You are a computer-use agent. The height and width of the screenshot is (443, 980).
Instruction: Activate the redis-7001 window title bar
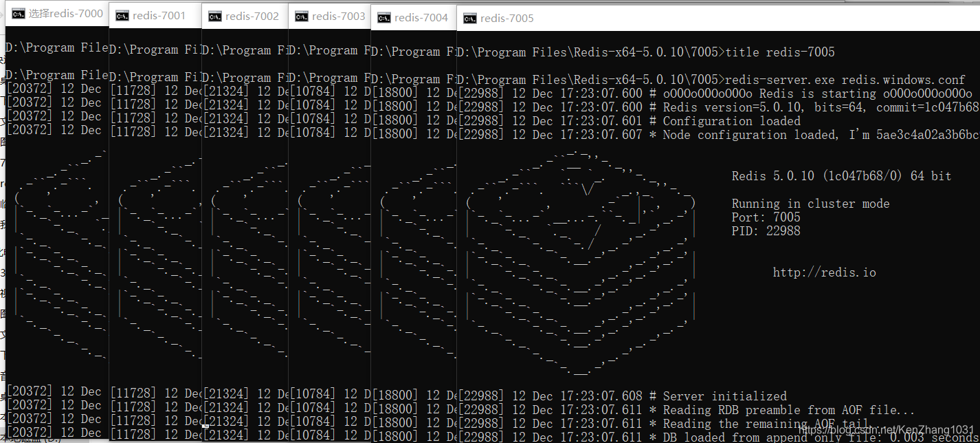pyautogui.click(x=160, y=16)
